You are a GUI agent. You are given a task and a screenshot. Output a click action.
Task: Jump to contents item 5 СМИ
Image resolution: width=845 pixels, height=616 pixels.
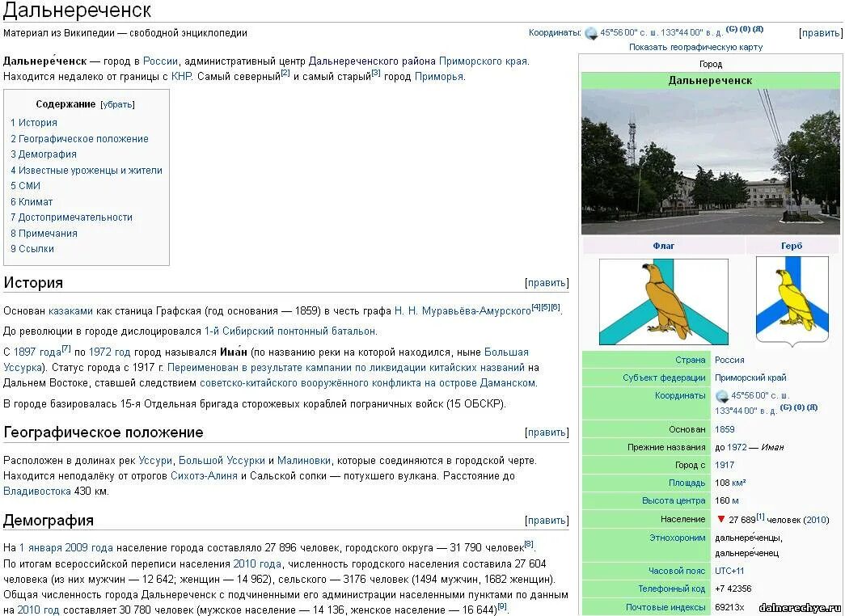25,186
